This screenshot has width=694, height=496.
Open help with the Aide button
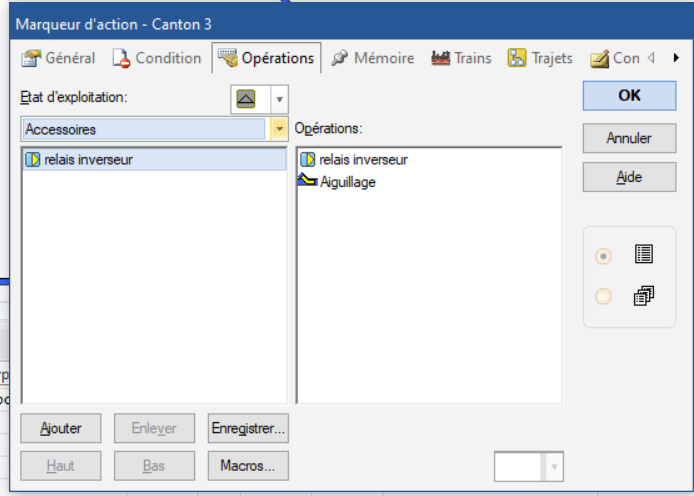click(x=629, y=177)
